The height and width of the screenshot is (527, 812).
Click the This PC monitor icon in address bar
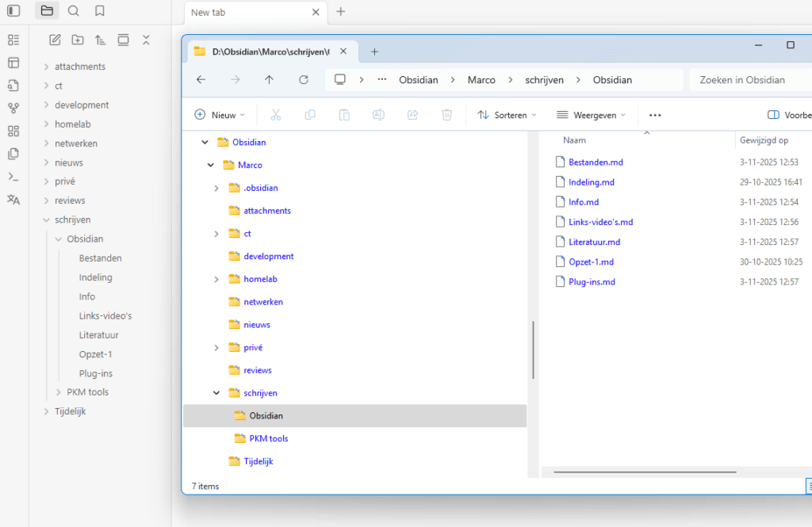point(339,80)
